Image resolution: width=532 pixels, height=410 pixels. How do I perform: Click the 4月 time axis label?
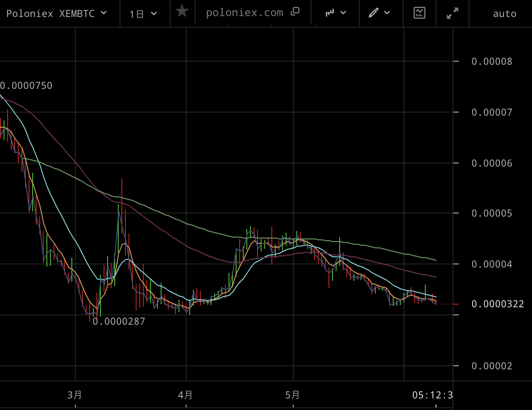pyautogui.click(x=185, y=395)
